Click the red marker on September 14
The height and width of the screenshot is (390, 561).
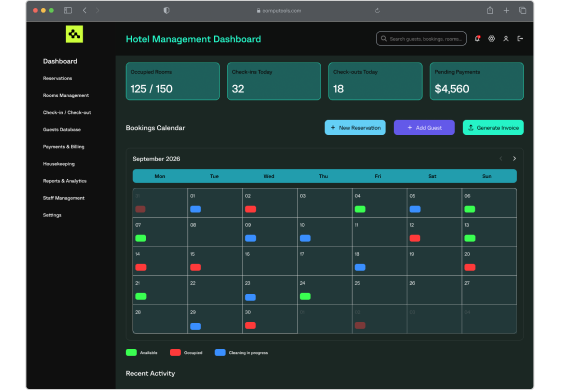coord(141,267)
